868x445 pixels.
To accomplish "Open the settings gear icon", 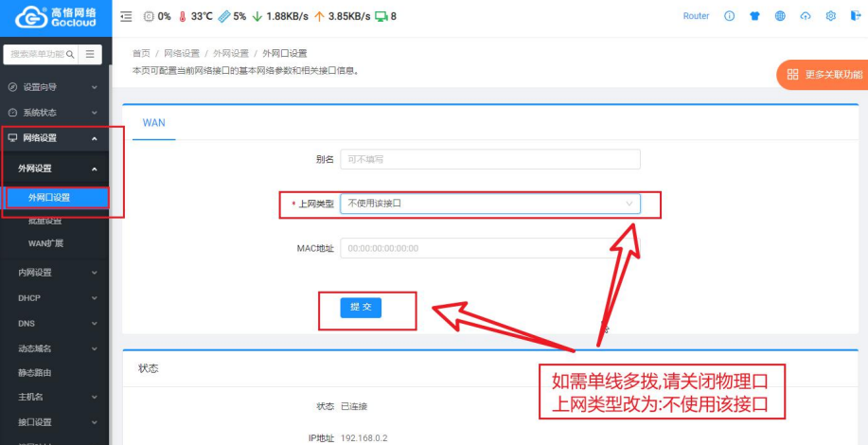I will pos(831,16).
